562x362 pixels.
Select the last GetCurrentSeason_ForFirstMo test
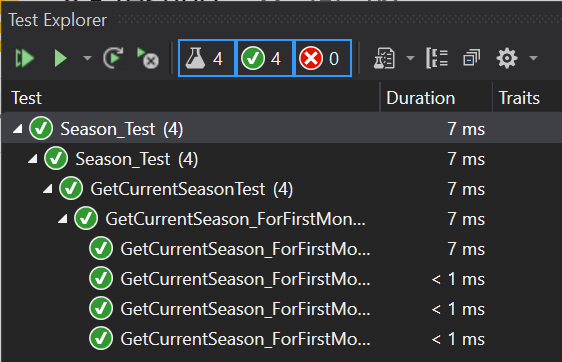(281, 339)
